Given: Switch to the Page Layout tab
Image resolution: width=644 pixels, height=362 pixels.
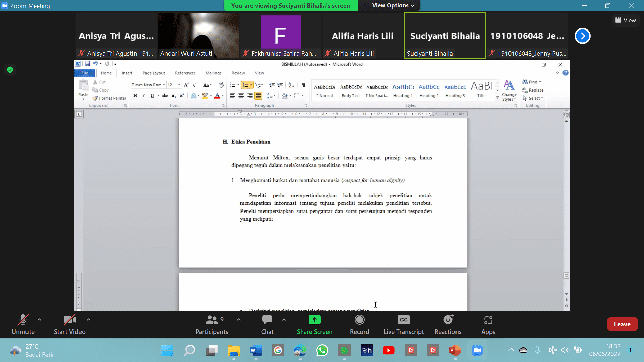Looking at the screenshot, I should click(154, 73).
